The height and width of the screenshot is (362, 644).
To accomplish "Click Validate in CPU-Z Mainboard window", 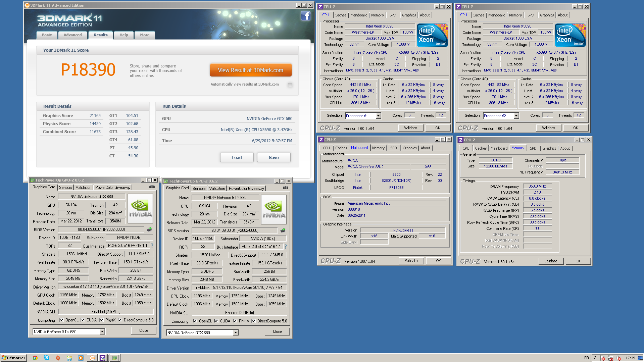I will coord(411,261).
